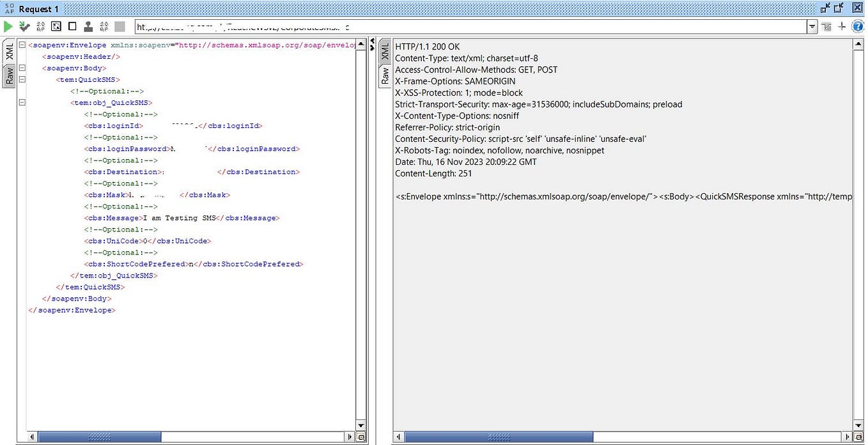Click the cbs:Mask element line

[157, 195]
